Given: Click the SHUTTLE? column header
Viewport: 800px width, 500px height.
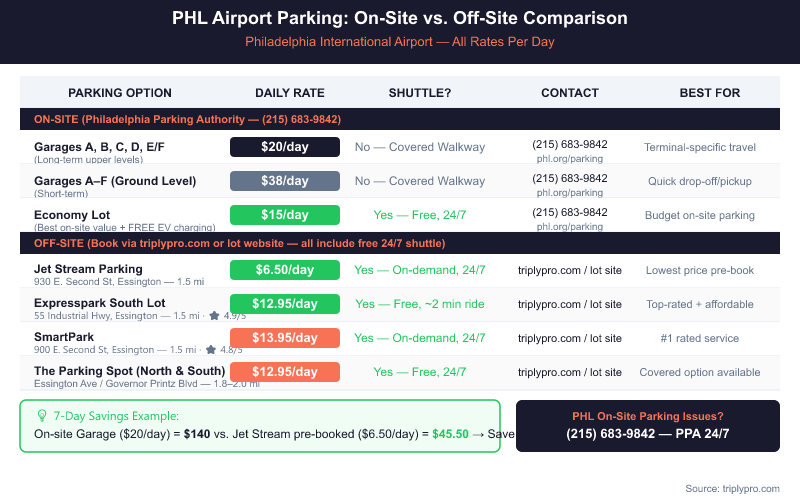Looking at the screenshot, I should point(420,93).
